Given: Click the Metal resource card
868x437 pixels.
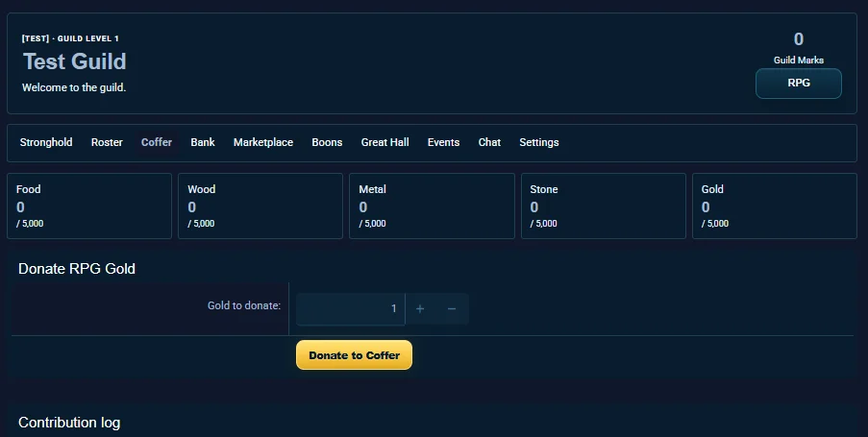Looking at the screenshot, I should [432, 206].
